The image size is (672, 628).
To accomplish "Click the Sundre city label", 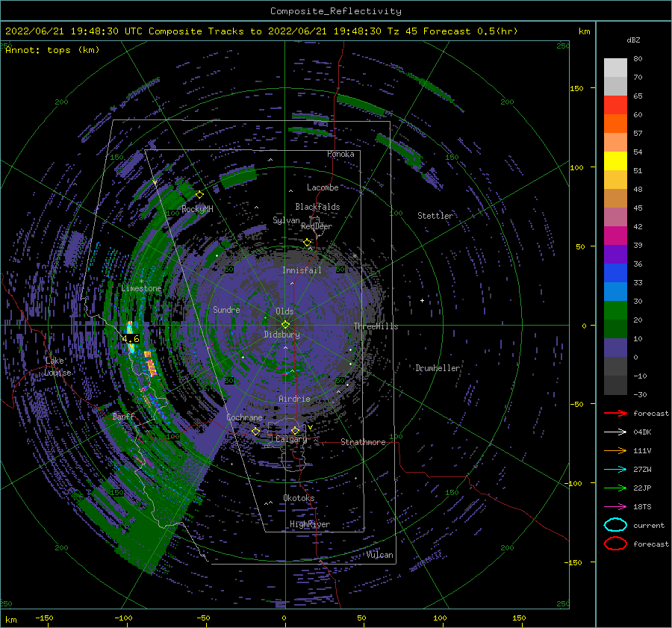I will tap(226, 309).
